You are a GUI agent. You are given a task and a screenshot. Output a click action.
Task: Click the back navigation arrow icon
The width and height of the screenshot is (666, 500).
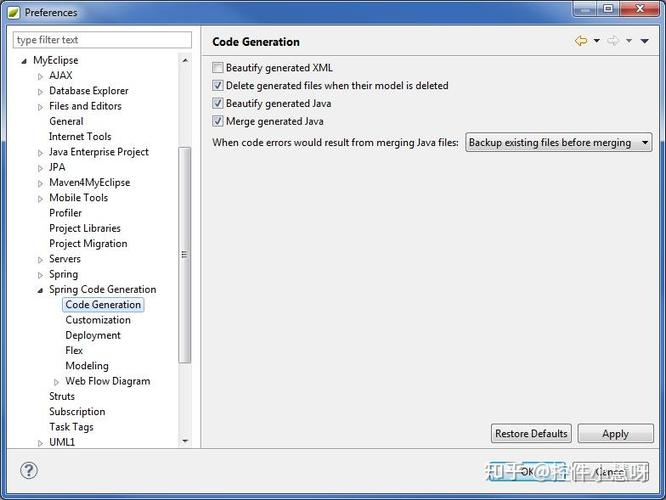580,41
